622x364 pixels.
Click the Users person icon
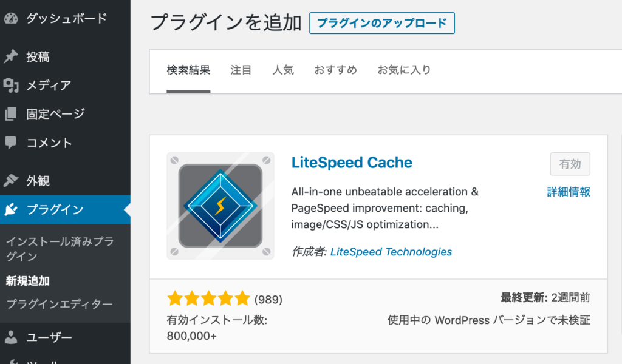(11, 338)
